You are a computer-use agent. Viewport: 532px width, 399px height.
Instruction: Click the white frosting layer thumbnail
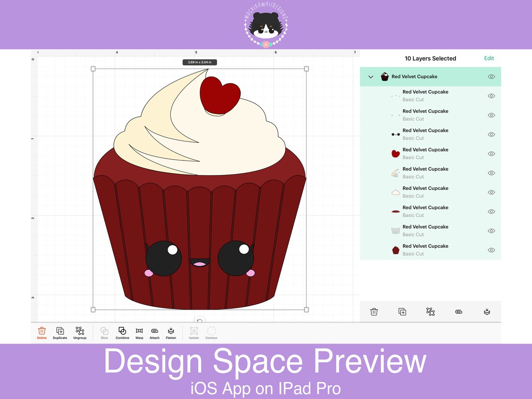(395, 192)
